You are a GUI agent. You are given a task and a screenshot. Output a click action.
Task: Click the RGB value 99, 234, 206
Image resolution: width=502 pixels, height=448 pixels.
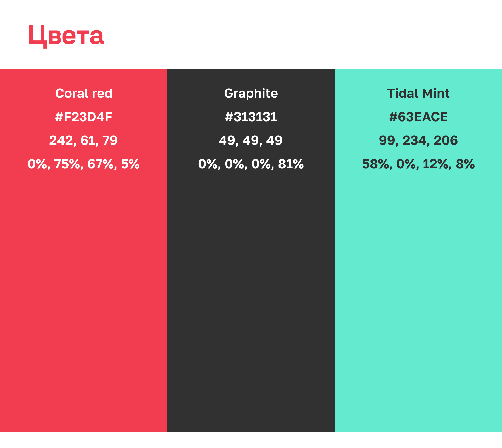418,140
